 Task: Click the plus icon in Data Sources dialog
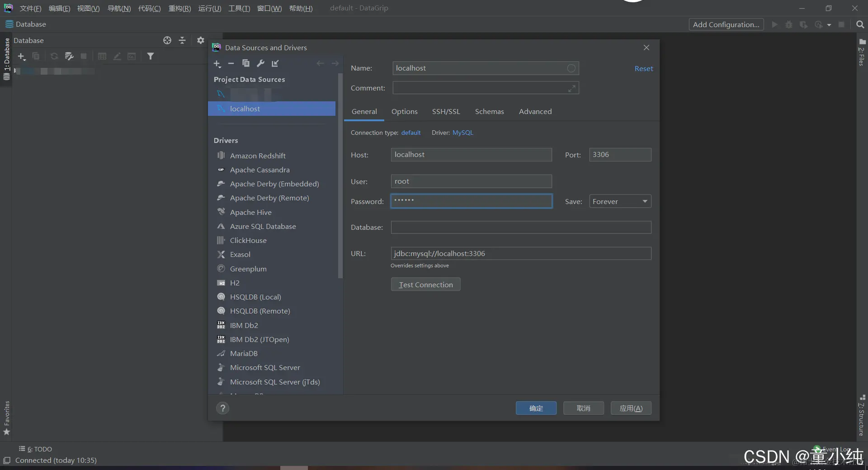coord(217,64)
